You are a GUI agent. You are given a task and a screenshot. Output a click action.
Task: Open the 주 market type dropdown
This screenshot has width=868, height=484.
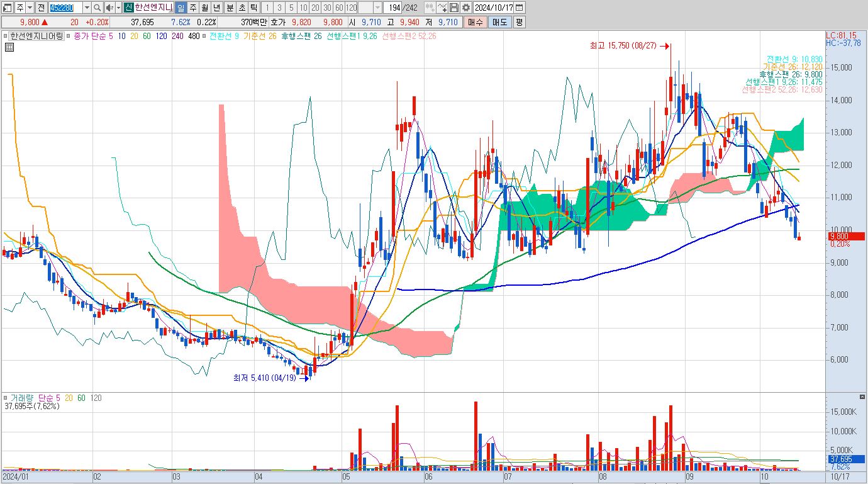tap(30, 8)
